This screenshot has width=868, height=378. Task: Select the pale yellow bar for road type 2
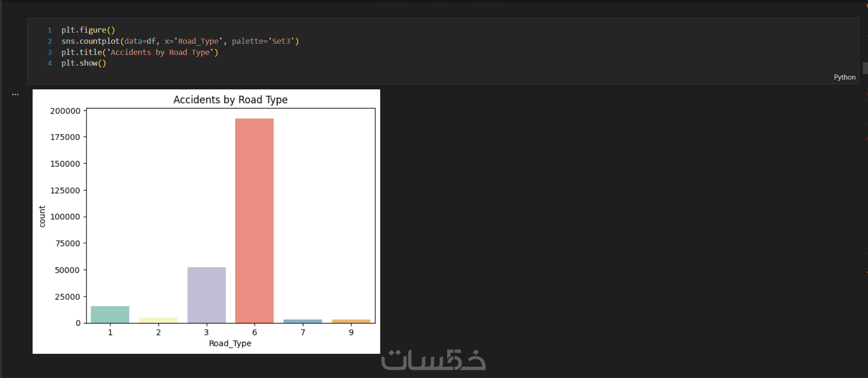click(x=158, y=320)
